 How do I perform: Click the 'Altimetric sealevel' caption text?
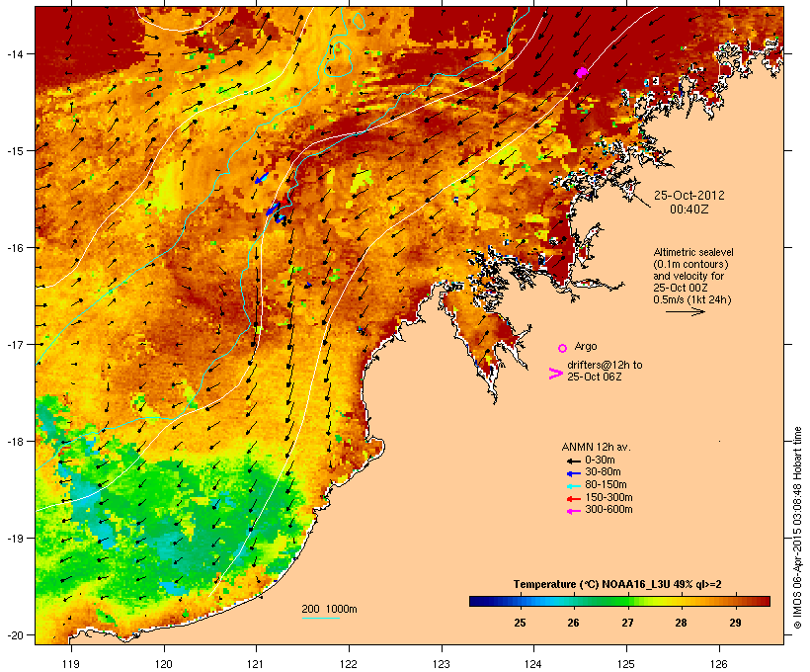click(x=693, y=252)
